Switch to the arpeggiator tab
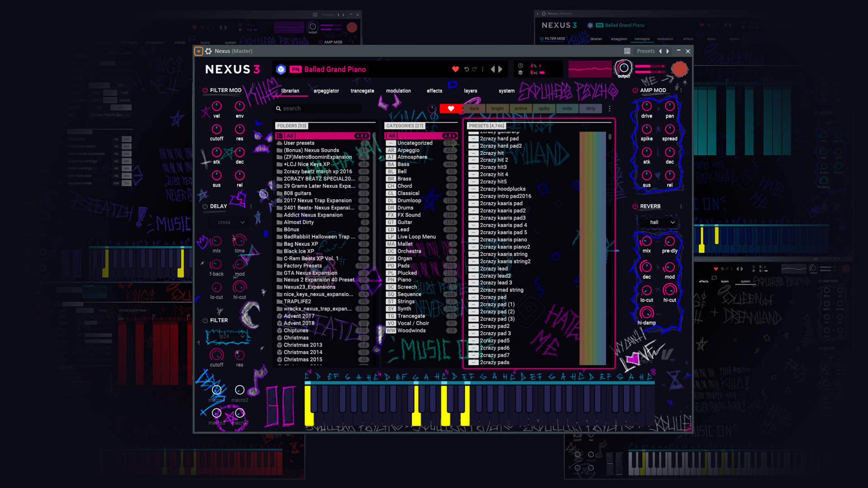Image resolution: width=868 pixels, height=488 pixels. 326,91
